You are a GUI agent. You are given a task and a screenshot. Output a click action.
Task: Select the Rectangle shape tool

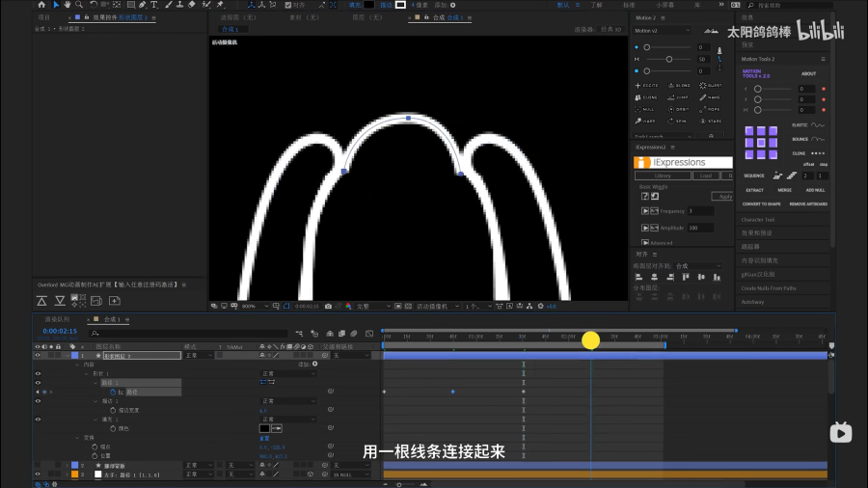[130, 5]
